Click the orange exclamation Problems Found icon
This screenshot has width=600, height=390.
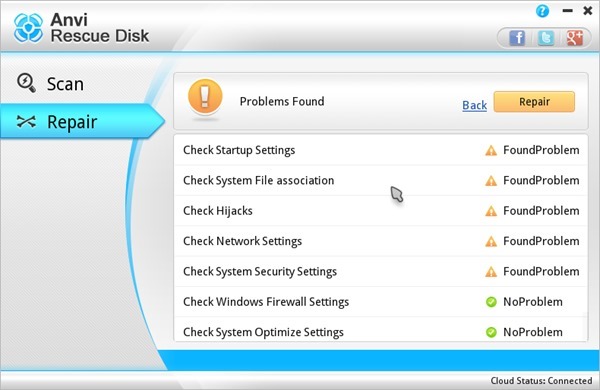(x=205, y=97)
